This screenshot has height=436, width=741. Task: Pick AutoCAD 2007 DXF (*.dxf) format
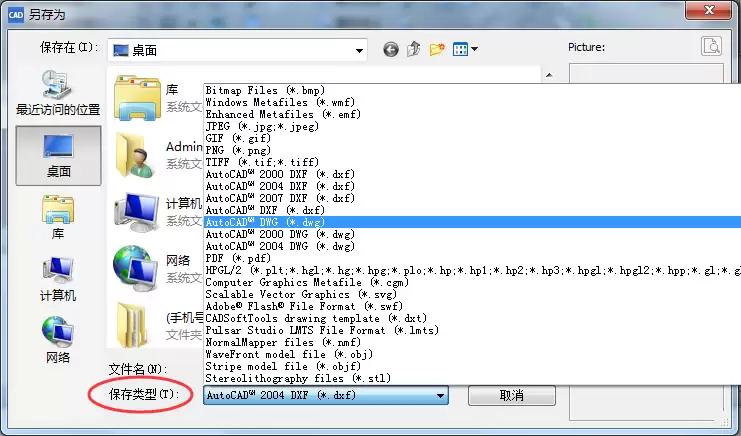pyautogui.click(x=472, y=198)
